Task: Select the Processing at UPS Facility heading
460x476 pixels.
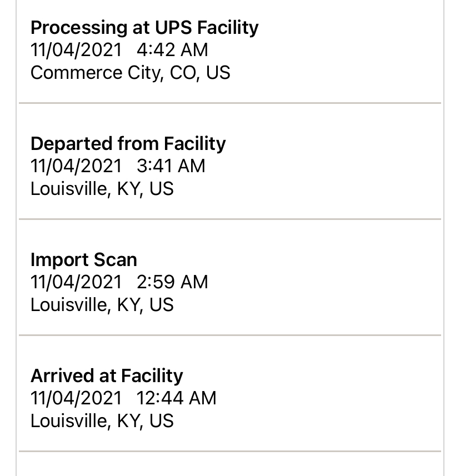Action: click(x=144, y=28)
